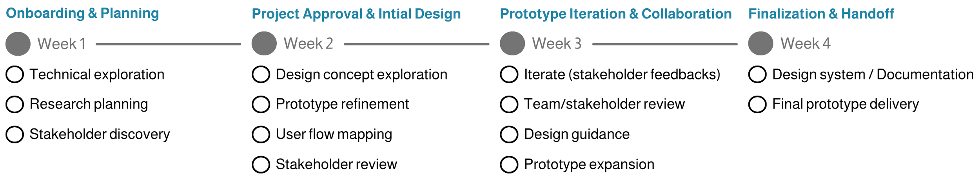Check Iterate (stakeholder feedbacks) circle
The width and height of the screenshot is (980, 179).
pos(509,74)
